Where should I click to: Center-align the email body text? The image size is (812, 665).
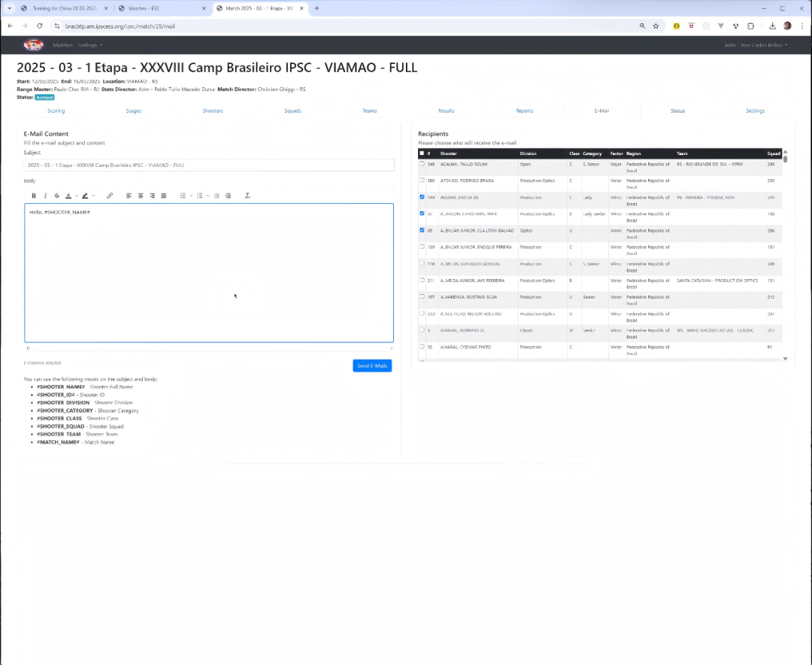[141, 196]
